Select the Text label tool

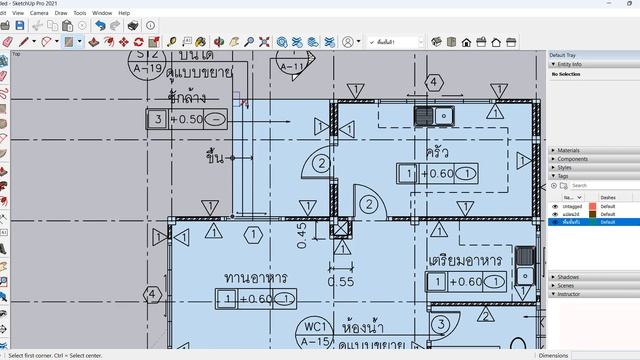point(187,42)
